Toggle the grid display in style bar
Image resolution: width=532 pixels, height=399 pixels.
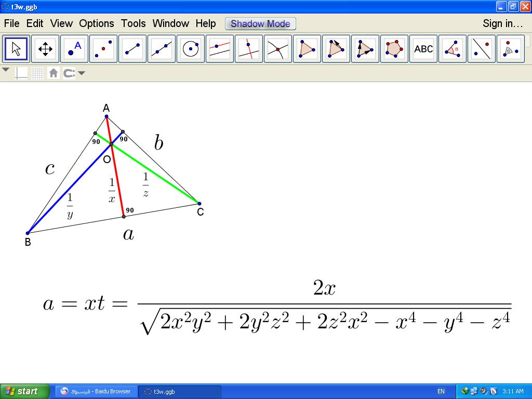(x=37, y=73)
